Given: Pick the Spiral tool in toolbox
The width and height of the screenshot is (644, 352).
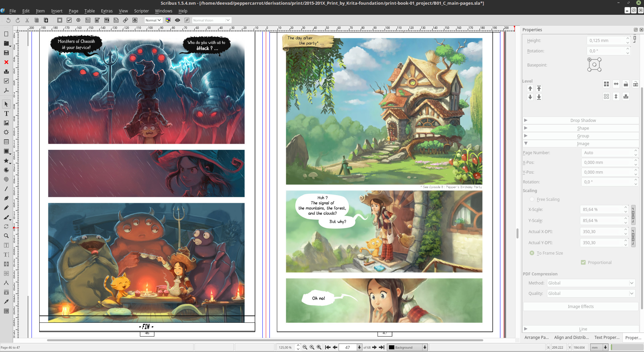Looking at the screenshot, I should tap(6, 179).
